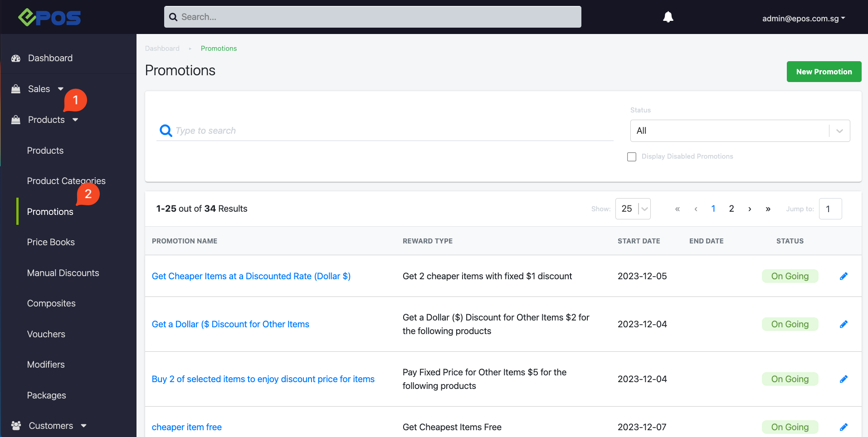Edit the Get a Dollar Discount promotion pencil
This screenshot has height=437, width=868.
pyautogui.click(x=844, y=324)
